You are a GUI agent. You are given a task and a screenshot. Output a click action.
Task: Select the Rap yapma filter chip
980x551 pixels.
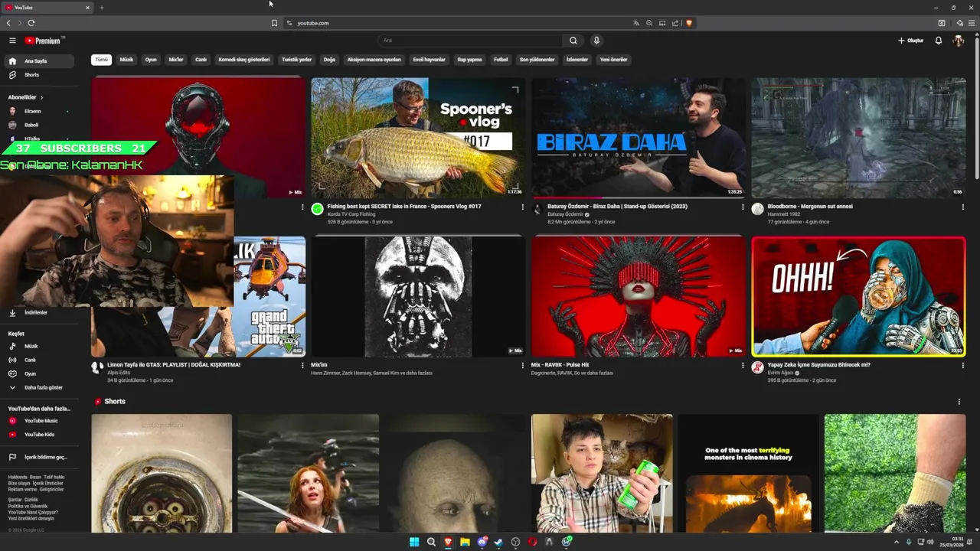point(469,60)
